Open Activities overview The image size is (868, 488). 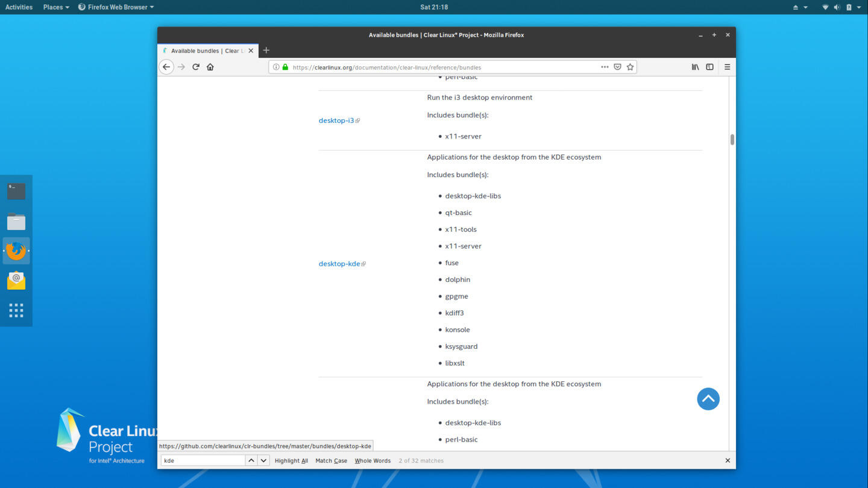(19, 7)
